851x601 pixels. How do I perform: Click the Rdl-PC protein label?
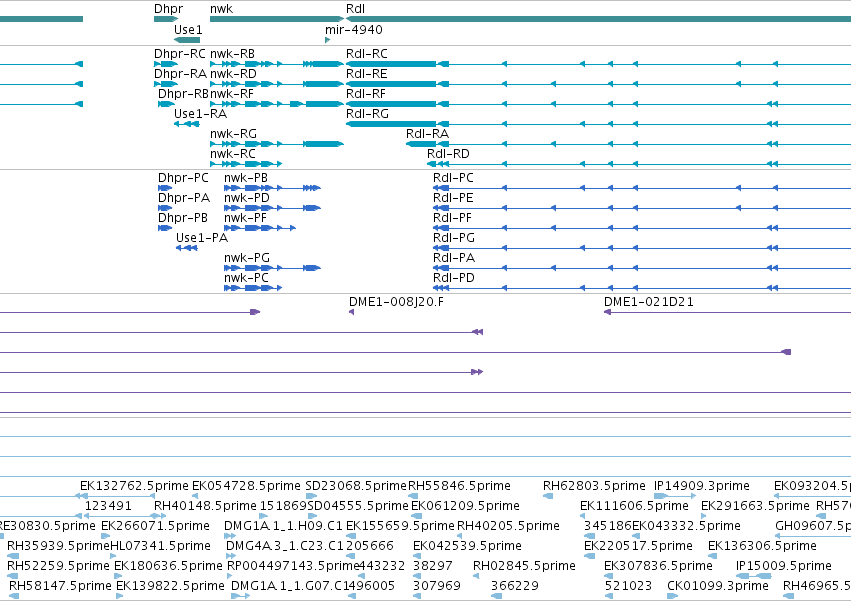click(x=453, y=178)
